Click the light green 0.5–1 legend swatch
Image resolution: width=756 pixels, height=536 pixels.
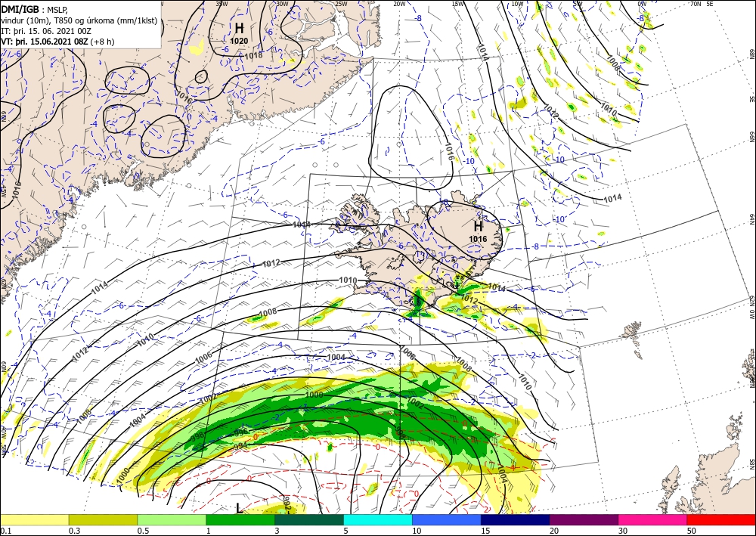[x=172, y=519]
